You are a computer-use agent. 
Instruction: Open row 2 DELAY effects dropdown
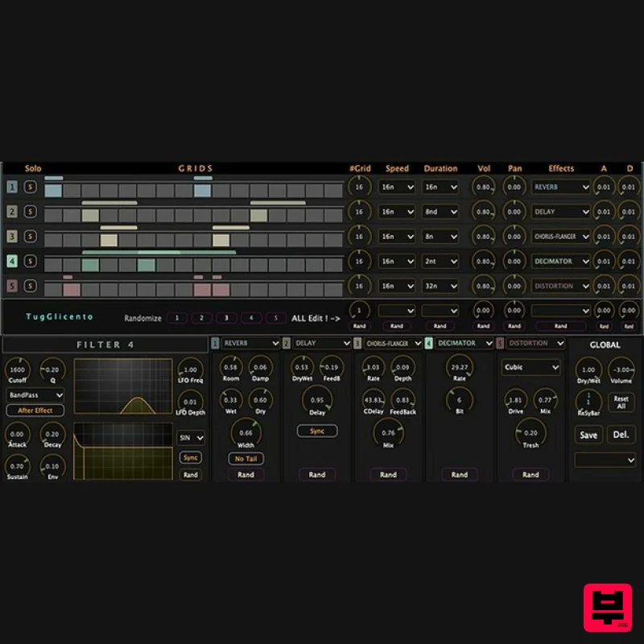point(561,212)
